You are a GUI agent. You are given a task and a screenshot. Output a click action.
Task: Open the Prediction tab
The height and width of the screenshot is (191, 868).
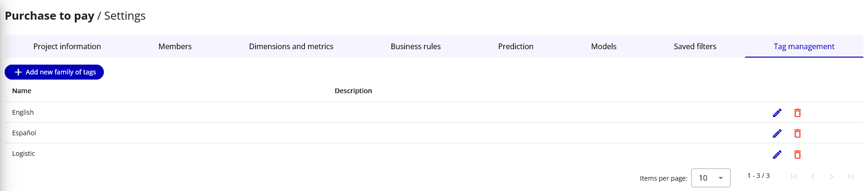pyautogui.click(x=516, y=46)
